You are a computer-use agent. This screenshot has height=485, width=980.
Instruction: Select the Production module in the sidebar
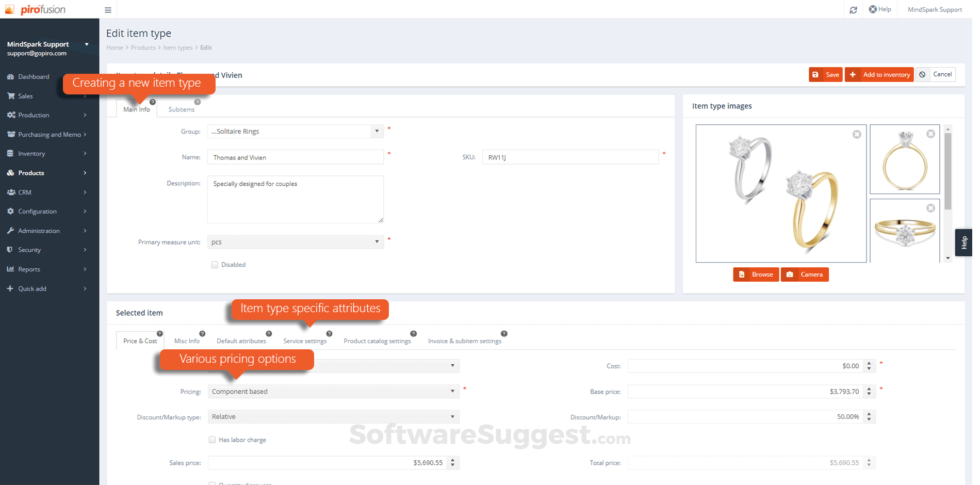[x=33, y=115]
